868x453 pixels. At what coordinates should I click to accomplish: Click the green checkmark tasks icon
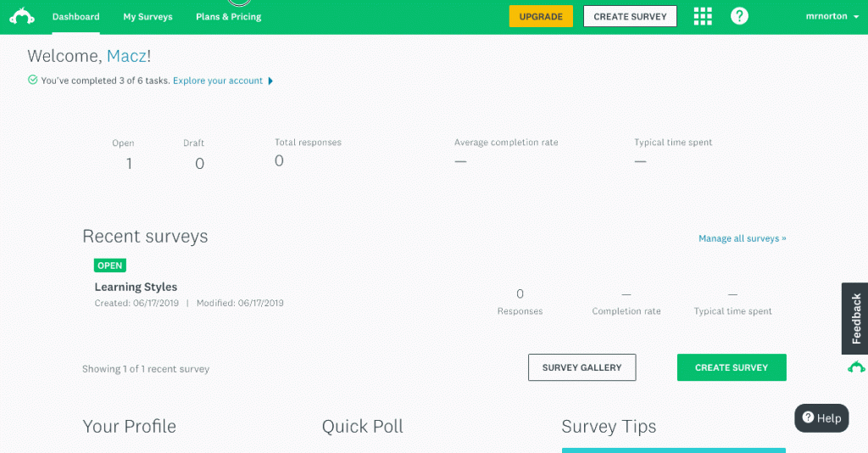tap(32, 81)
